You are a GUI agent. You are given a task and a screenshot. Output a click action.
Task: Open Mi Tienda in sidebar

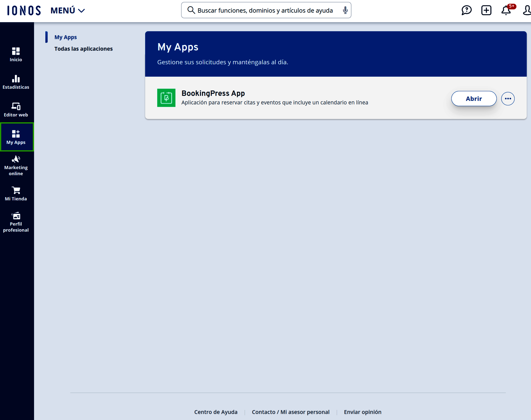[16, 194]
